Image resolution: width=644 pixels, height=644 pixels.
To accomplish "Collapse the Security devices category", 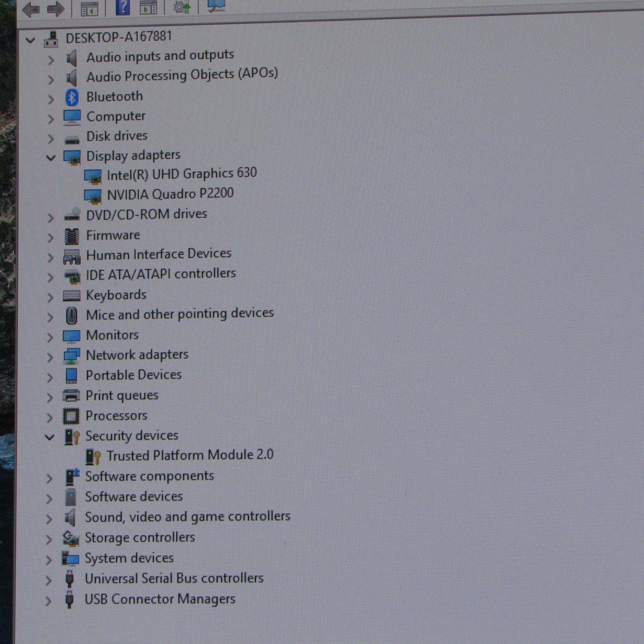I will pos(50,437).
